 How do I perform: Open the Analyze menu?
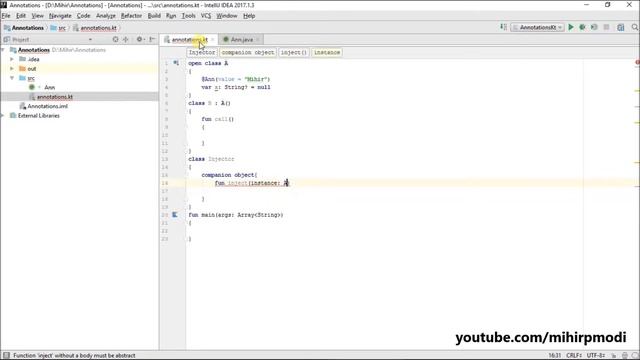point(106,16)
